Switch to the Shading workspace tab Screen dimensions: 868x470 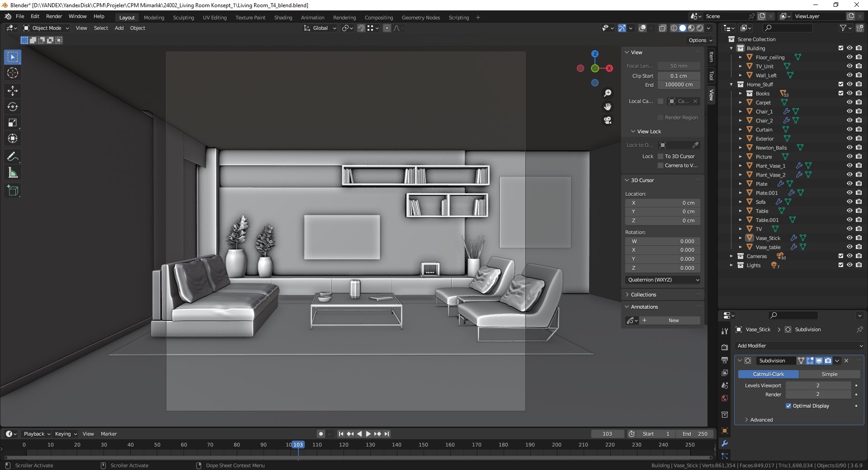point(283,18)
